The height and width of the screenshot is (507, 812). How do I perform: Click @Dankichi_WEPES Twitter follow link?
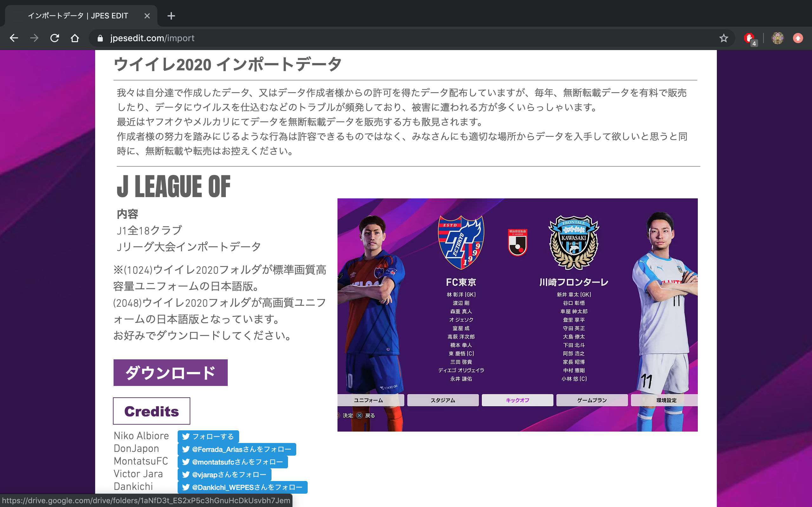coord(241,487)
